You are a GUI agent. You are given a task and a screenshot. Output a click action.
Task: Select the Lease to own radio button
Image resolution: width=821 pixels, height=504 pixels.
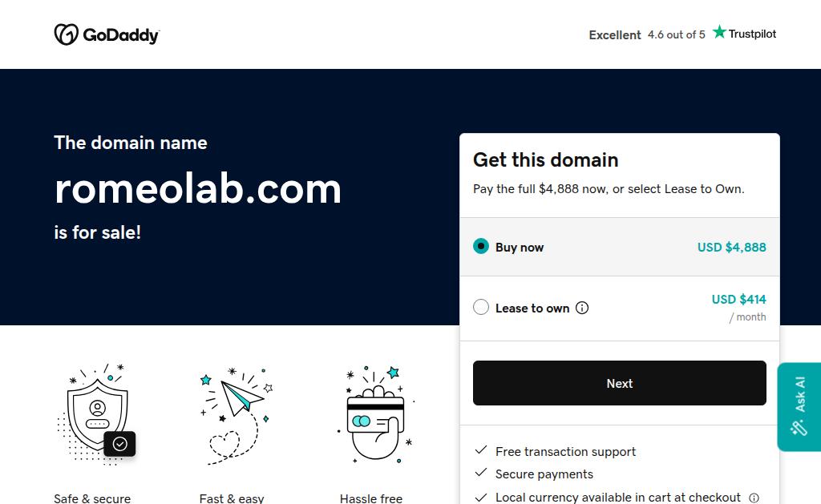(481, 307)
